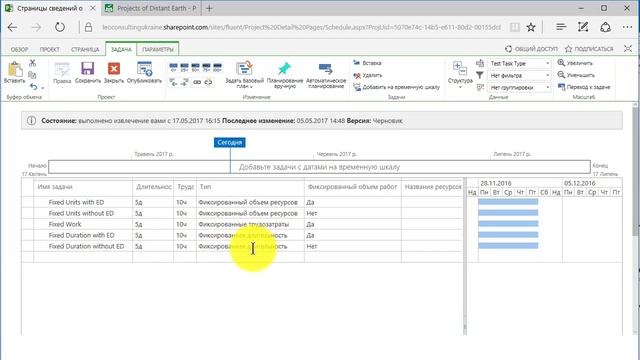Mark task 75% complete
This screenshot has height=360, width=640.
pyautogui.click(x=207, y=67)
